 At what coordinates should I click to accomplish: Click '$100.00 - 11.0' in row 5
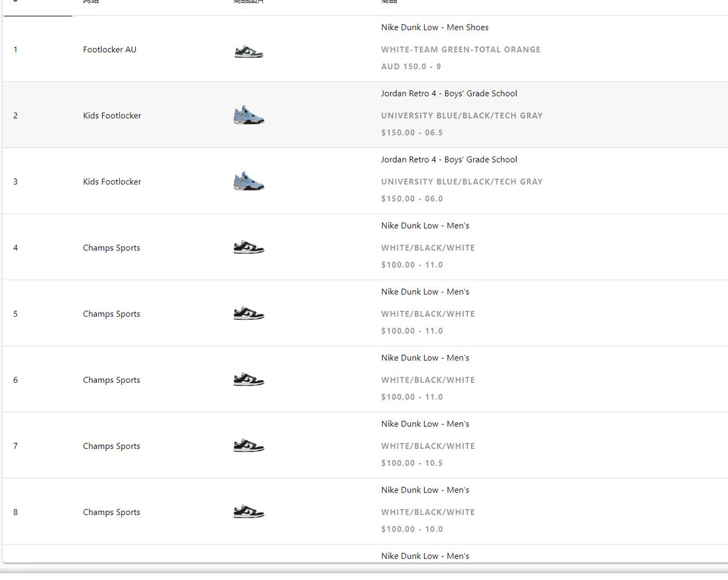pos(412,331)
